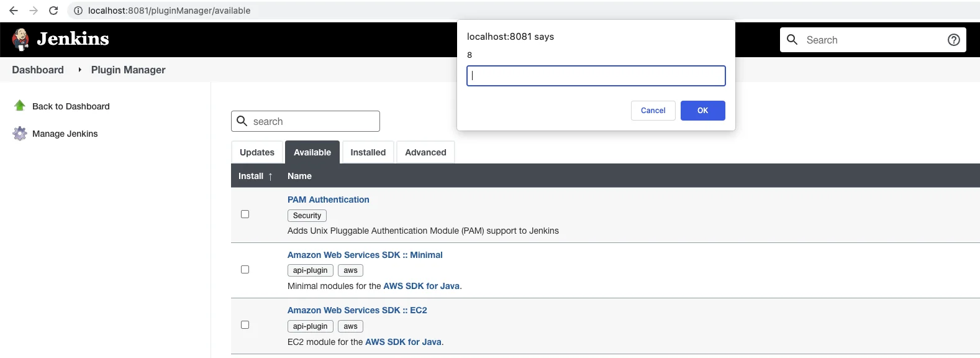Click api-plugin tag under SDK Minimal
This screenshot has width=980, height=358.
pos(311,270)
